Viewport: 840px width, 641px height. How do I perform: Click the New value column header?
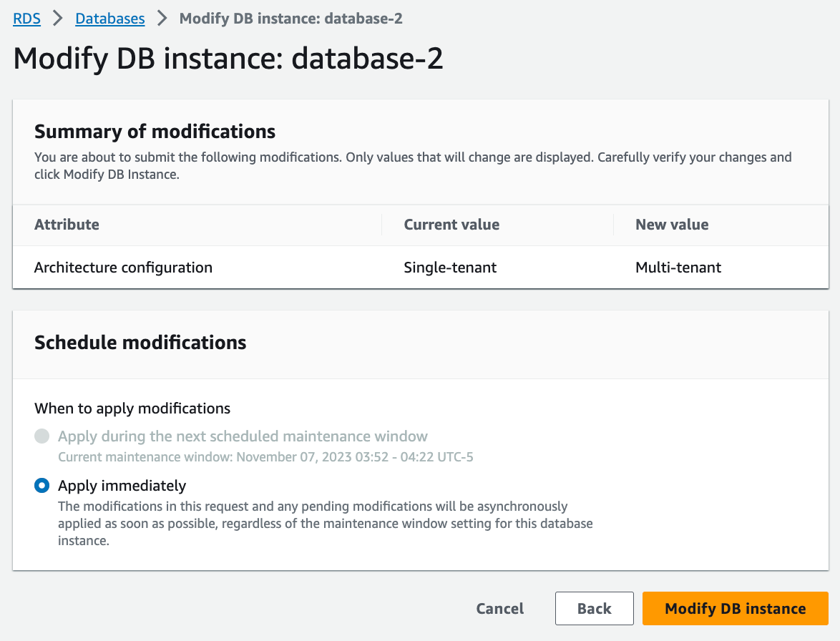pyautogui.click(x=672, y=225)
